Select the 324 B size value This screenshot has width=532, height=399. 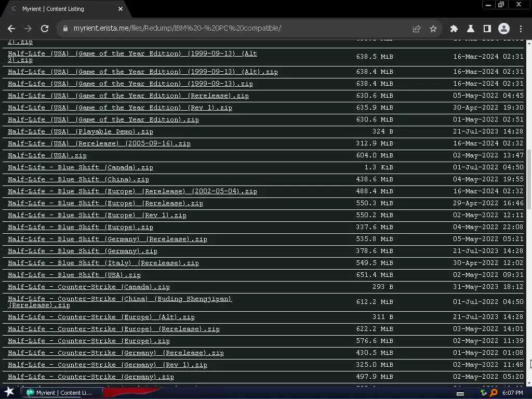(383, 131)
